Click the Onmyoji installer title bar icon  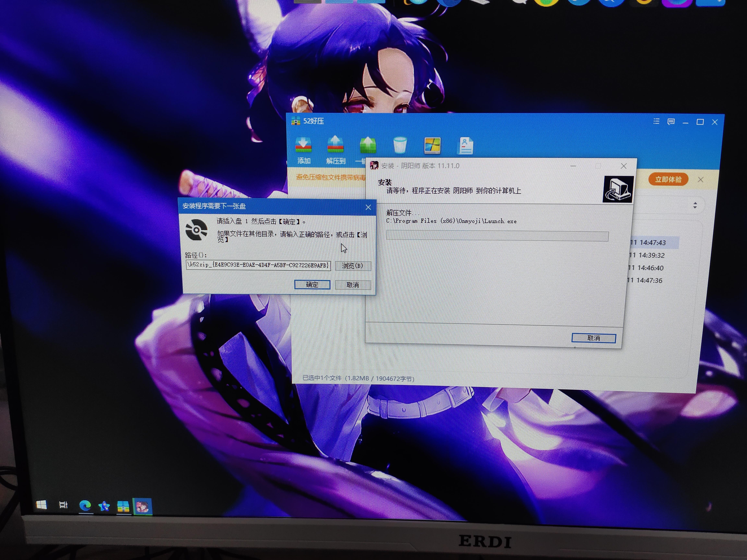click(374, 165)
